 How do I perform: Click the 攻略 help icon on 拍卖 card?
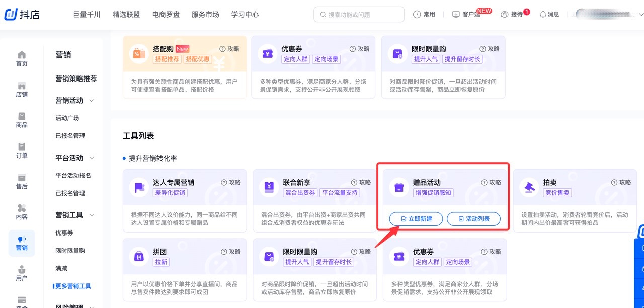(614, 183)
